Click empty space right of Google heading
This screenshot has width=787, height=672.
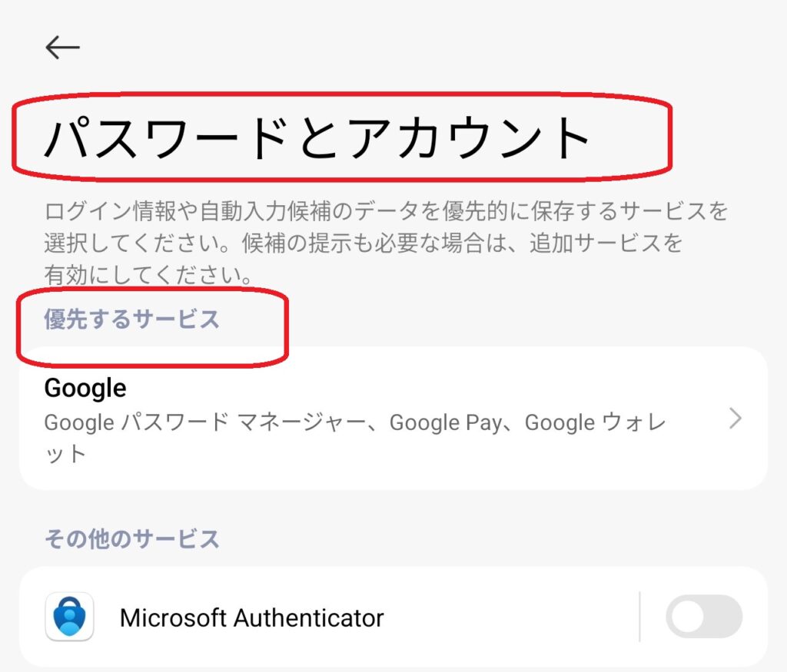[423, 388]
